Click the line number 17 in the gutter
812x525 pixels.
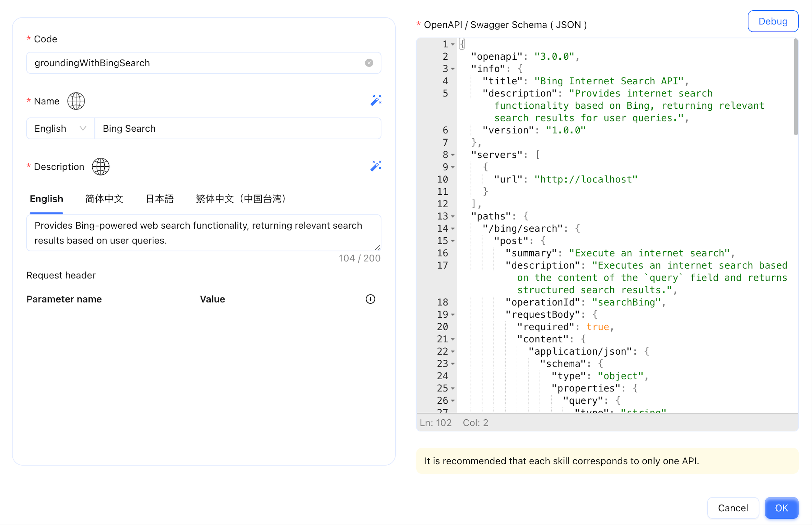[x=442, y=265]
